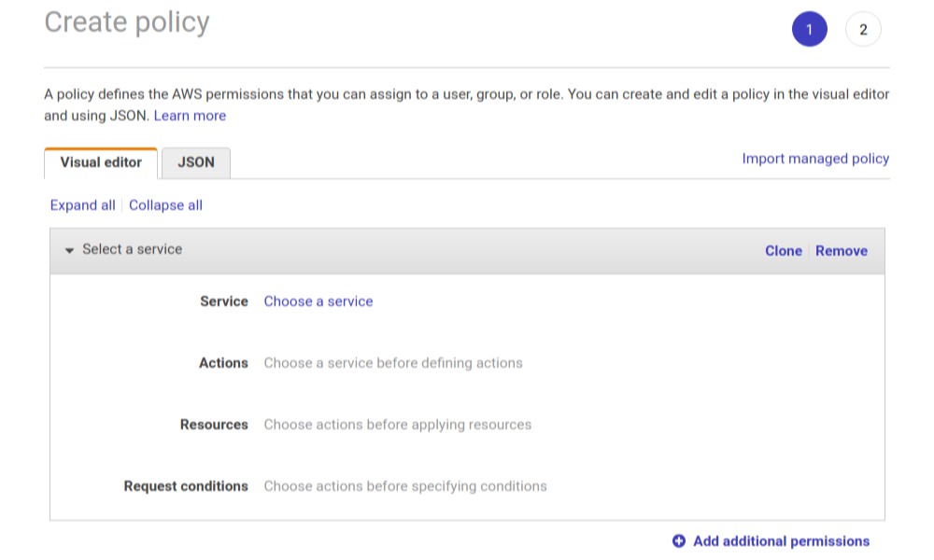Collapse the Select a service triangle arrow
934x560 pixels.
click(x=69, y=250)
